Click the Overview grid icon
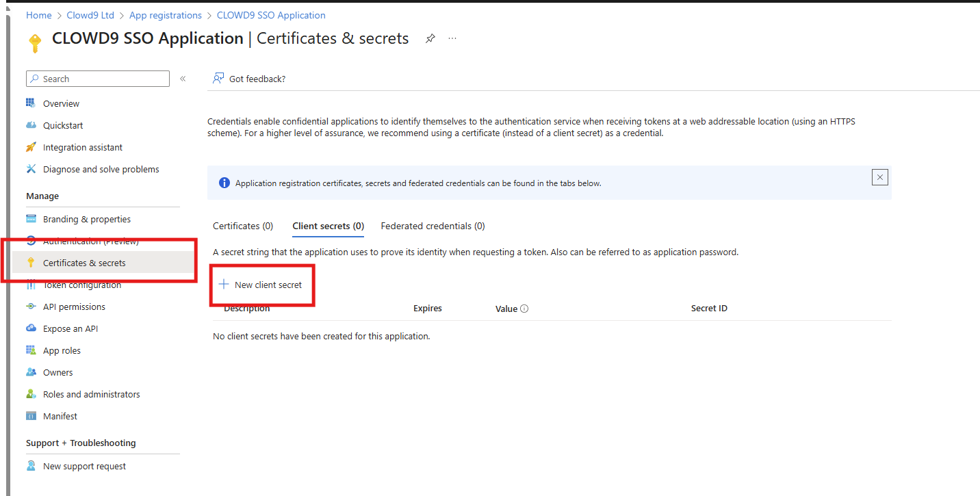Image resolution: width=980 pixels, height=496 pixels. [31, 103]
